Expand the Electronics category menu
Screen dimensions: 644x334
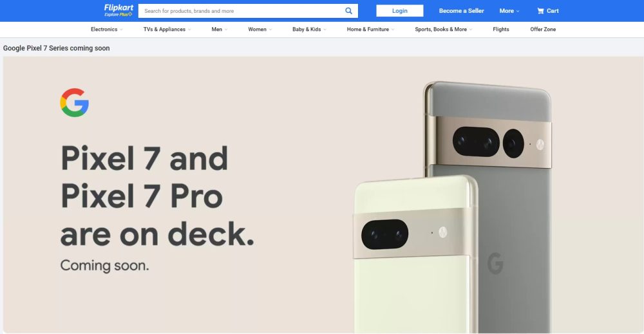tap(106, 30)
